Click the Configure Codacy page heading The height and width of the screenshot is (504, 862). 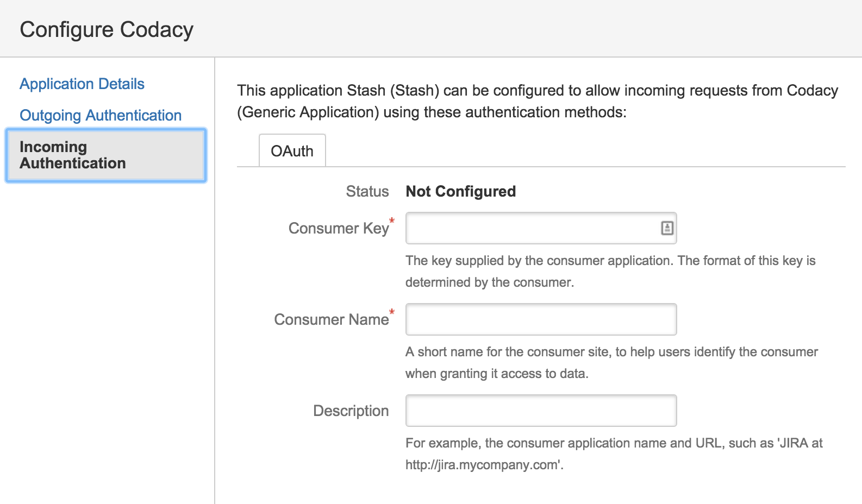coord(107,29)
